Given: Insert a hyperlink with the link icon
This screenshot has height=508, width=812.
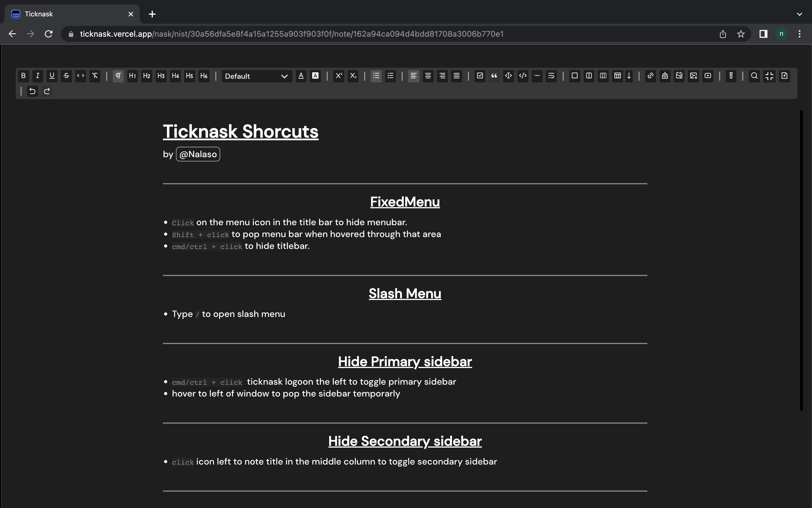Looking at the screenshot, I should coord(651,76).
